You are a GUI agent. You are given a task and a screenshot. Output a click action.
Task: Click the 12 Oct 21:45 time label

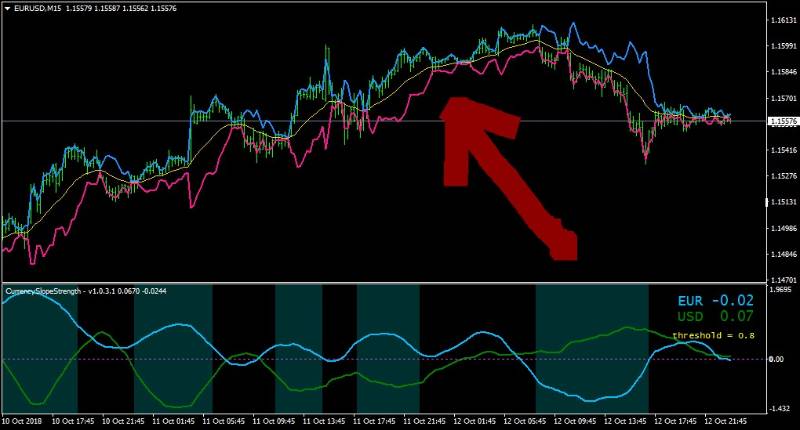tap(726, 421)
